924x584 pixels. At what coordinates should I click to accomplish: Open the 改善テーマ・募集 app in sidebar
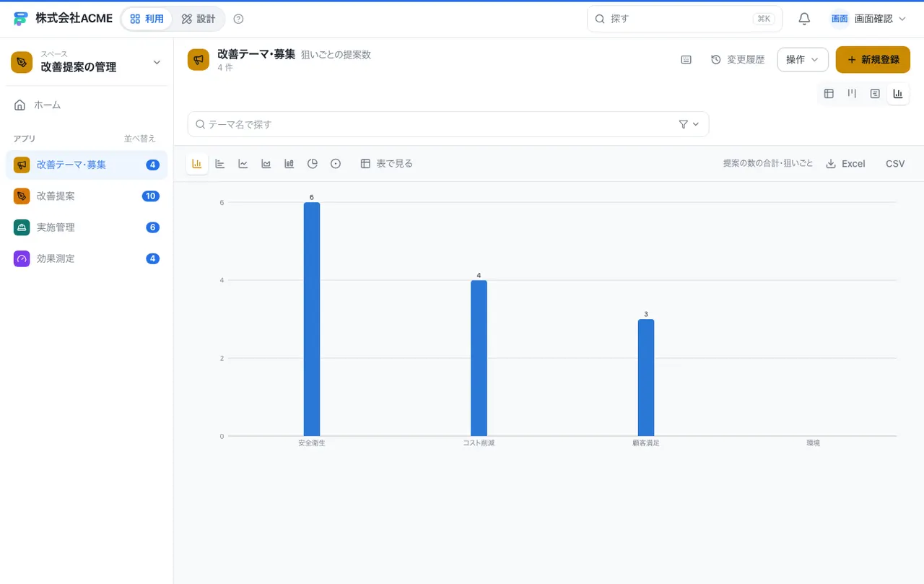click(87, 165)
